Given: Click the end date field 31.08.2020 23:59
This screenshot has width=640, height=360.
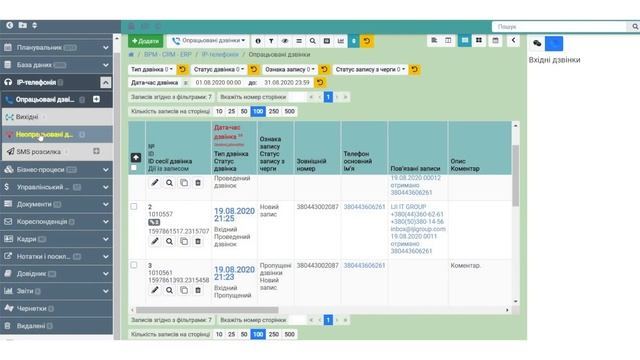Looking at the screenshot, I should [x=287, y=82].
